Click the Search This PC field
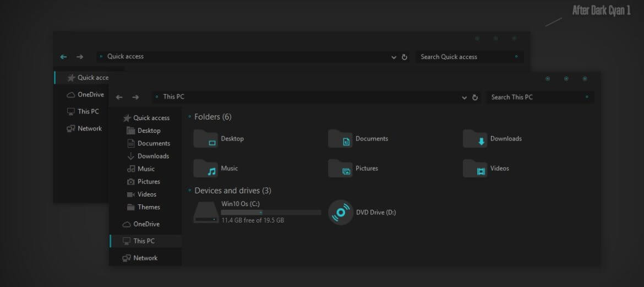644x287 pixels. pos(541,97)
